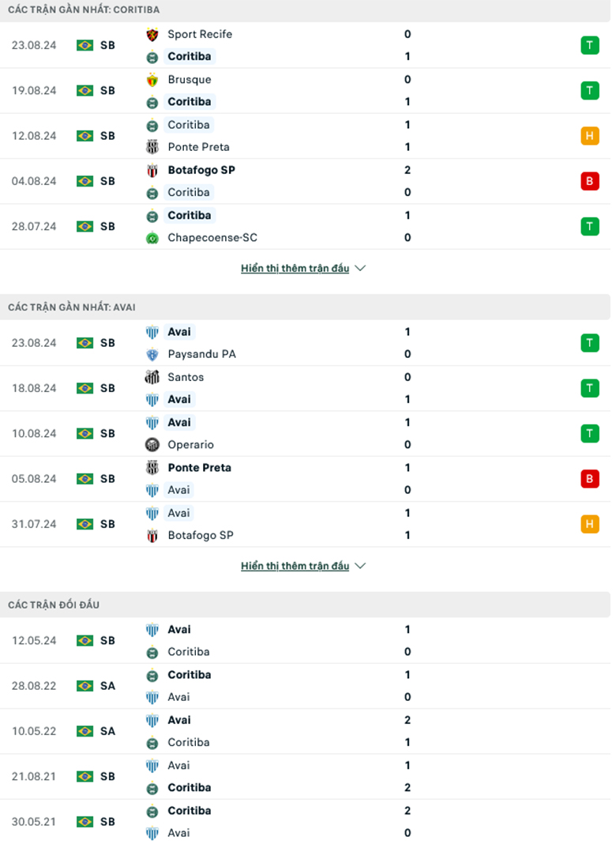The image size is (616, 844).
Task: Click the red B badge for Botafogo SP loss
Action: click(590, 181)
